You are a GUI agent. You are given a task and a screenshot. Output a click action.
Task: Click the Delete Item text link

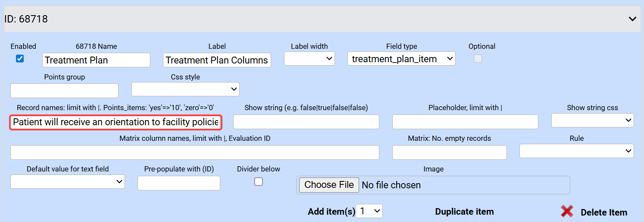point(603,212)
